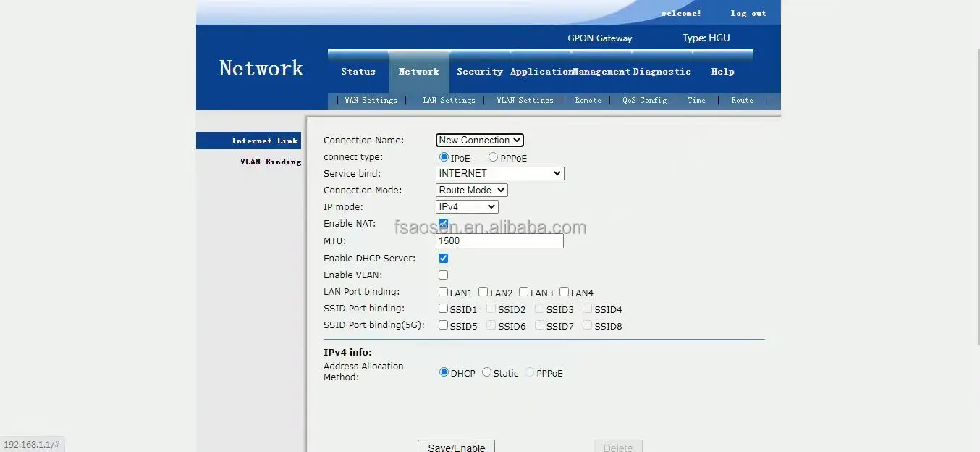Click the log out link
This screenshot has height=452, width=980.
tap(748, 13)
